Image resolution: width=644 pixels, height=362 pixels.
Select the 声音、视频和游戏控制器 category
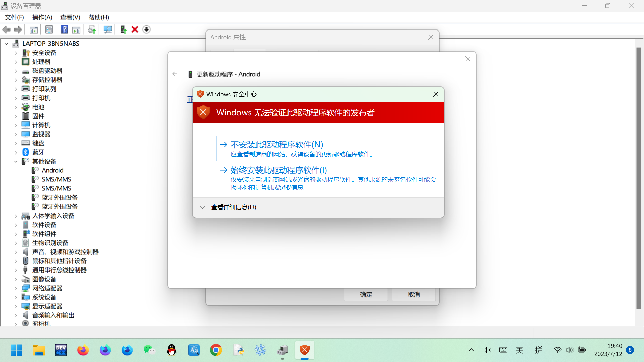point(65,252)
